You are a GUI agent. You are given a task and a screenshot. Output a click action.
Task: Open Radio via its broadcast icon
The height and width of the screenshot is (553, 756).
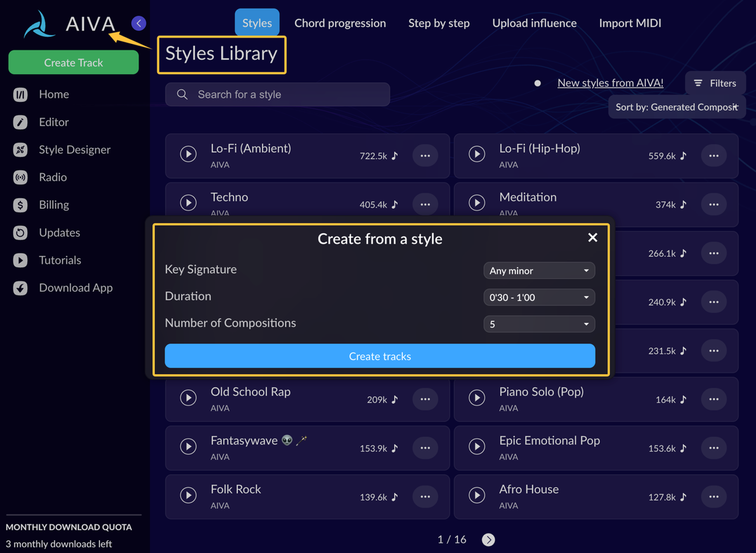pyautogui.click(x=20, y=177)
